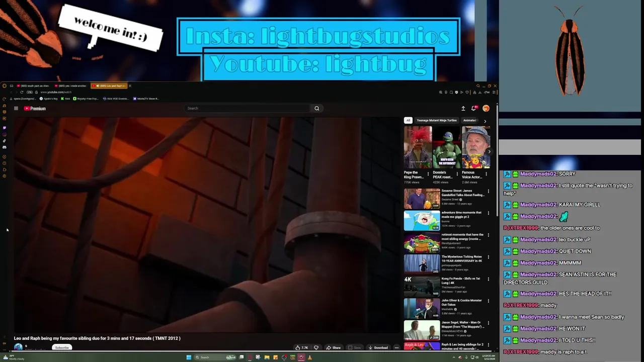Open options for Donnie's PEAK roast short
The image size is (644, 362).
coord(457,174)
